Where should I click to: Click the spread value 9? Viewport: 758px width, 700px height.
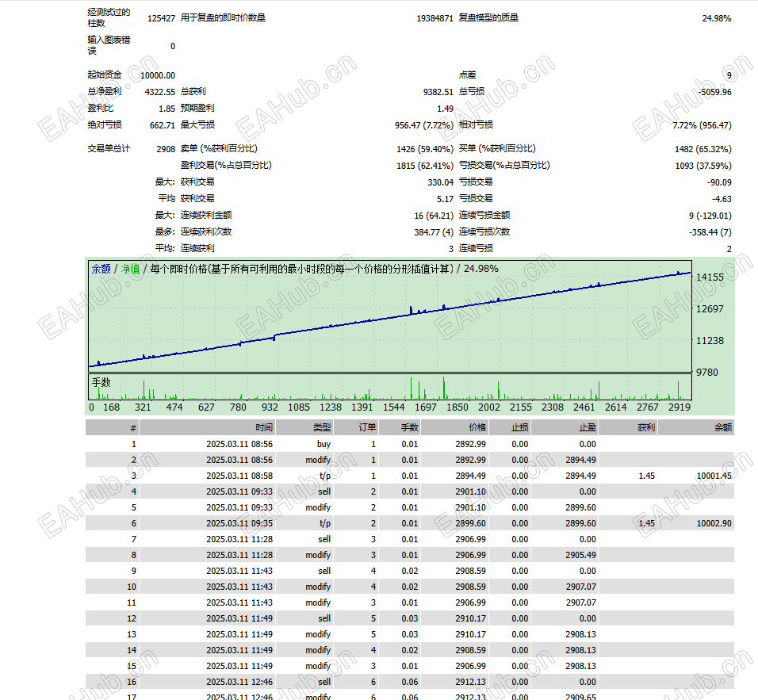(x=729, y=75)
